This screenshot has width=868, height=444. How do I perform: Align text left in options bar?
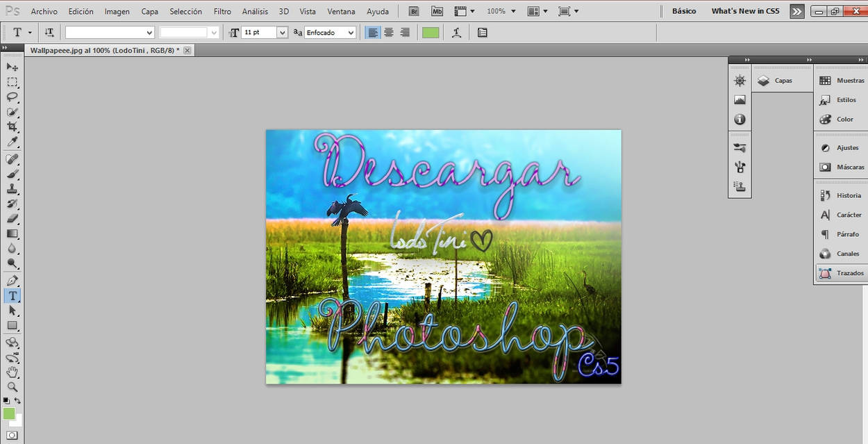click(x=373, y=33)
